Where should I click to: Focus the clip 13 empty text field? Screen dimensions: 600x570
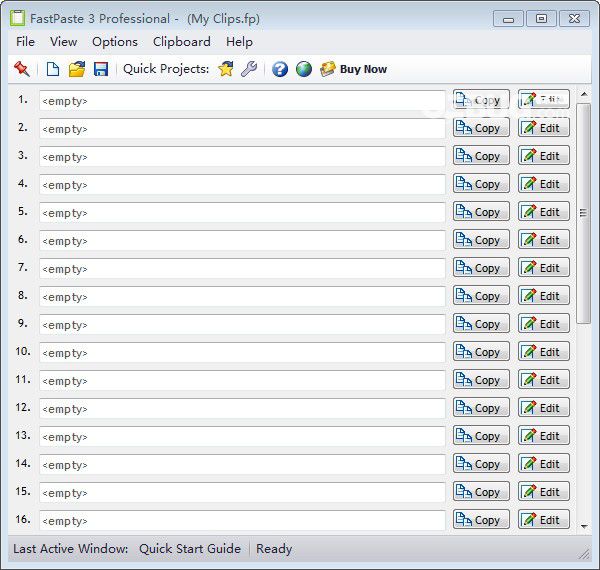[242, 437]
